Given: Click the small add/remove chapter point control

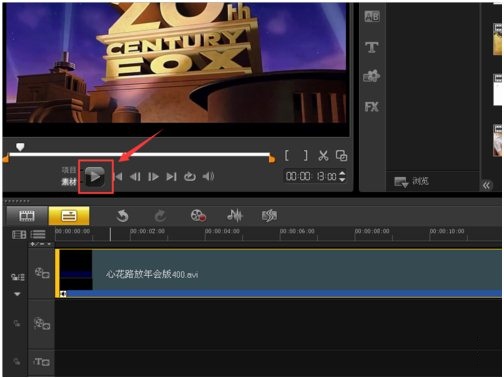Looking at the screenshot, I should (41, 244).
